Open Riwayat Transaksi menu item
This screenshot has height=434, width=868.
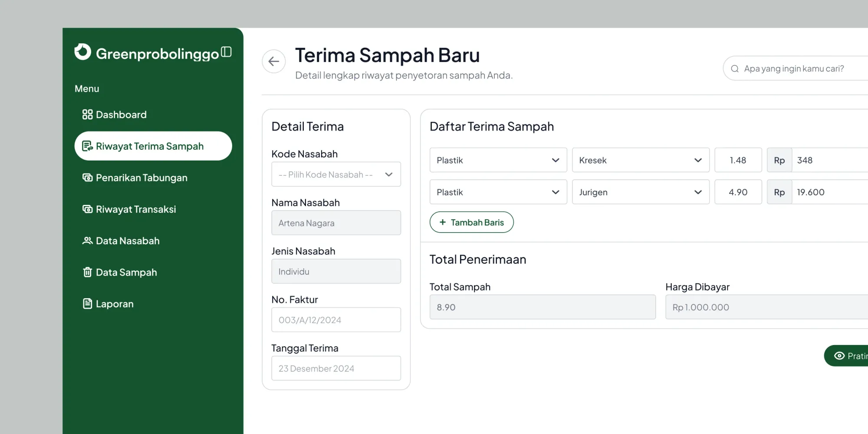tap(153, 209)
